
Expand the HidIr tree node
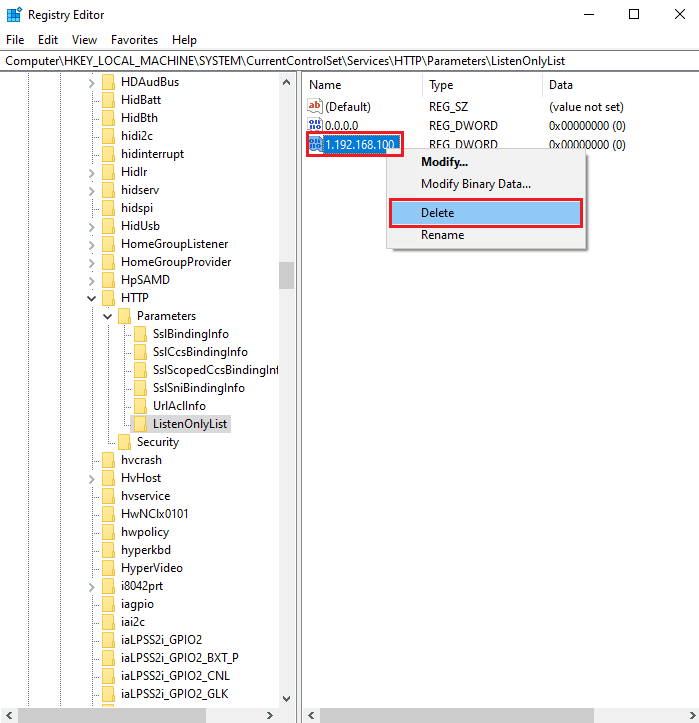91,173
